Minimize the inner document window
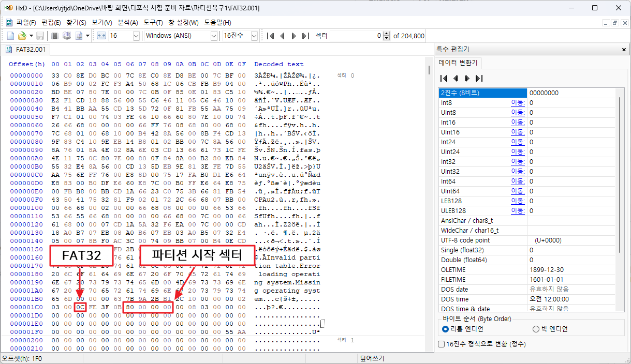 point(606,23)
